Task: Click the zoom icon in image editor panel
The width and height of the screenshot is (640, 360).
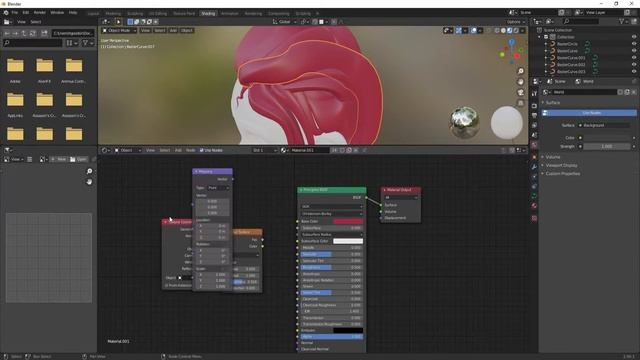Action: point(89,171)
